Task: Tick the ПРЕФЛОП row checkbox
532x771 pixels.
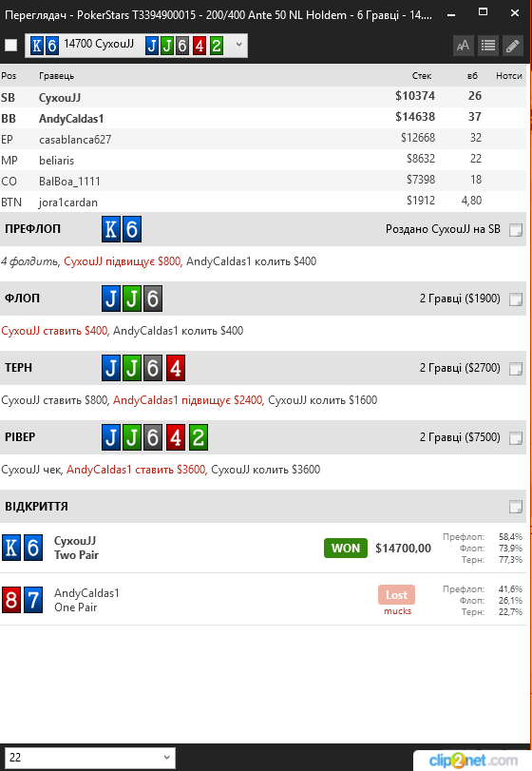Action: [515, 230]
